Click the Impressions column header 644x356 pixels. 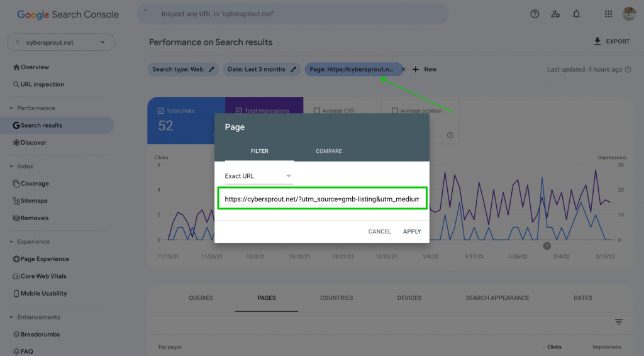(607, 347)
